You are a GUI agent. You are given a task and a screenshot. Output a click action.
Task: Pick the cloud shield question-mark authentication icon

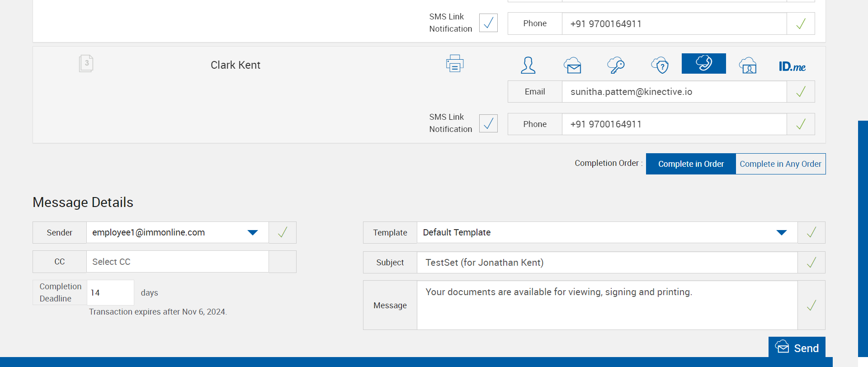click(660, 65)
